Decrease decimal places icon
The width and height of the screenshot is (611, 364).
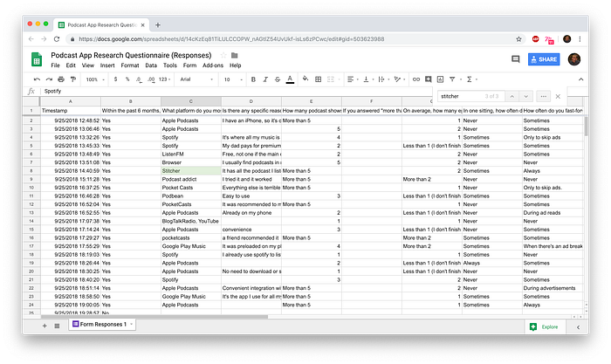click(x=139, y=79)
